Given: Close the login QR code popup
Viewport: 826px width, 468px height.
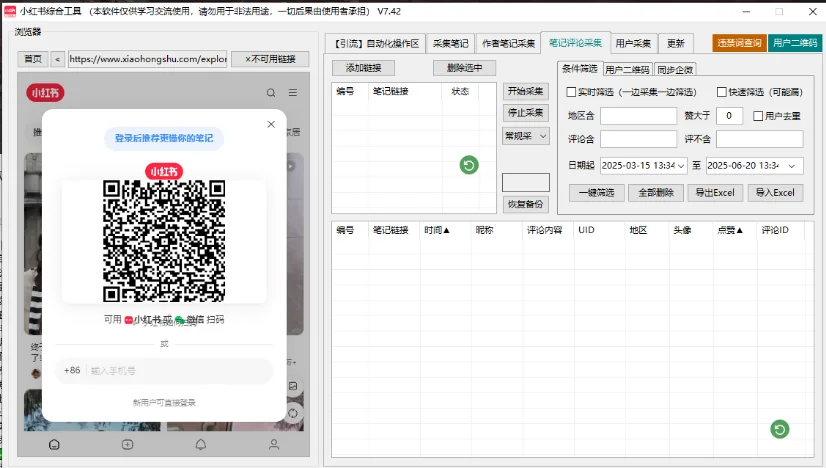Looking at the screenshot, I should coord(271,124).
